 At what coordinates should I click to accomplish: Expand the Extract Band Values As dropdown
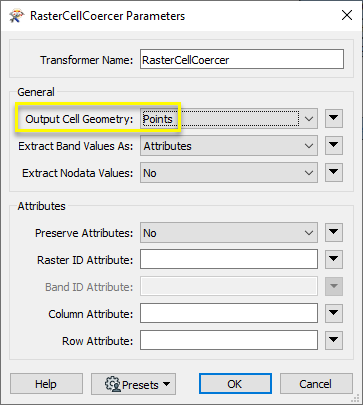(229, 146)
